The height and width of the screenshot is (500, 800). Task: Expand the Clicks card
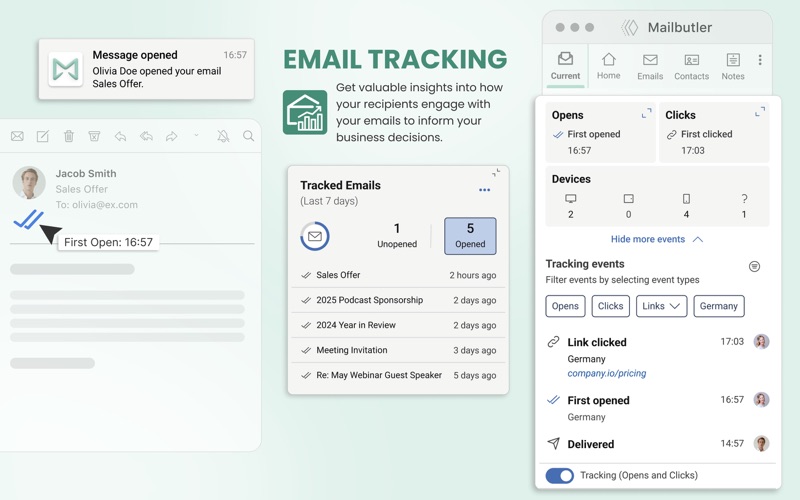(x=760, y=112)
